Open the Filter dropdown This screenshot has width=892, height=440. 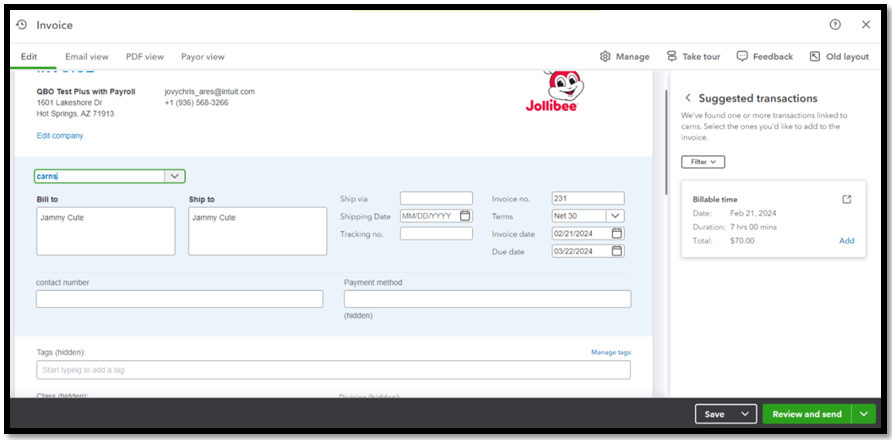(x=703, y=162)
